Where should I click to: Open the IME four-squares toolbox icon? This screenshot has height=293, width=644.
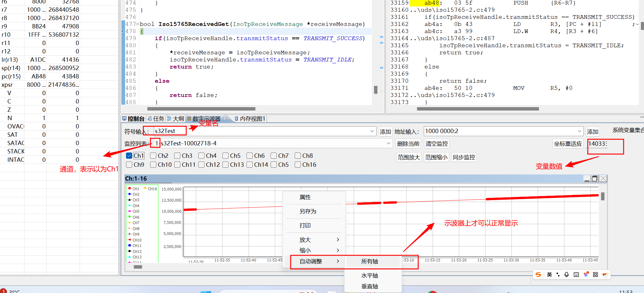pyautogui.click(x=596, y=274)
